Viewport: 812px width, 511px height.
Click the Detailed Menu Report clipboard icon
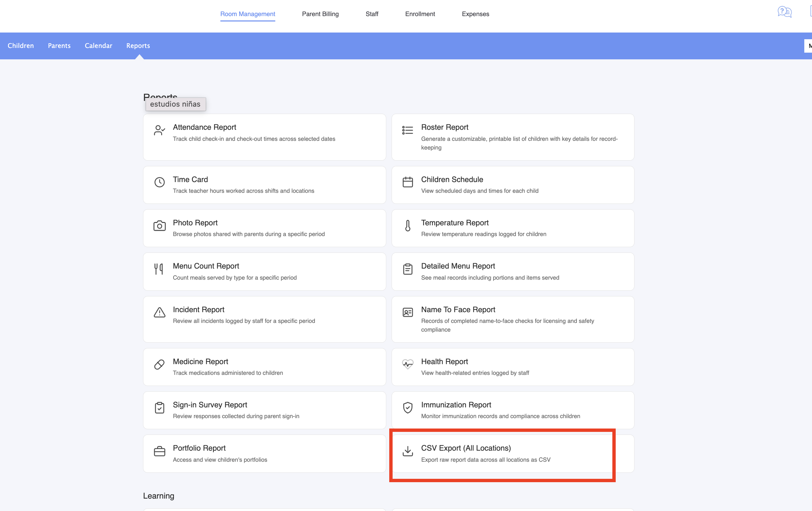407,269
